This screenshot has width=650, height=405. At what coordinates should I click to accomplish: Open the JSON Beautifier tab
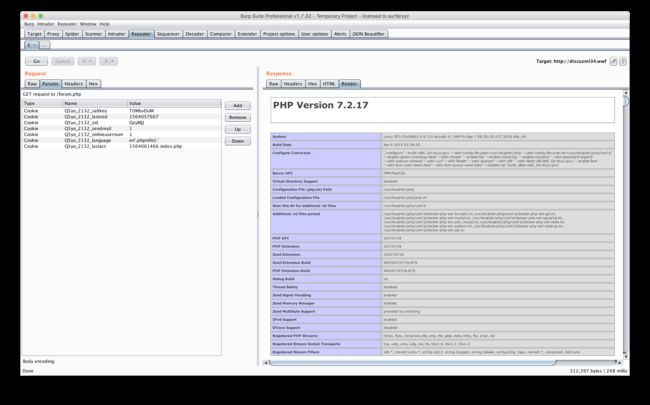(x=369, y=34)
